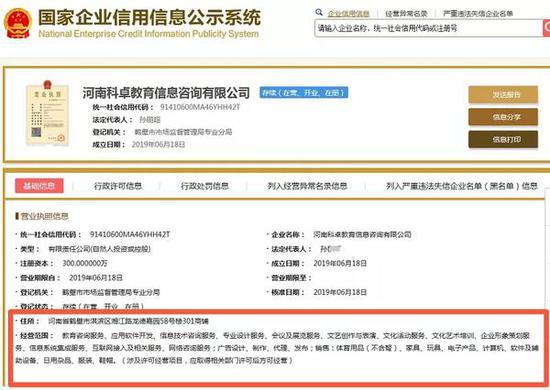This screenshot has height=390, width=550.
Task: Switch to the 行政许可信息 tab
Action: (118, 186)
